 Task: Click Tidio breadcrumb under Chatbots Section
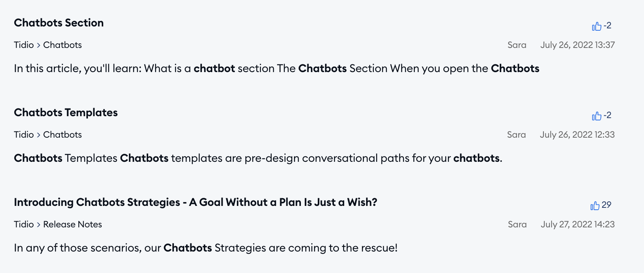24,45
